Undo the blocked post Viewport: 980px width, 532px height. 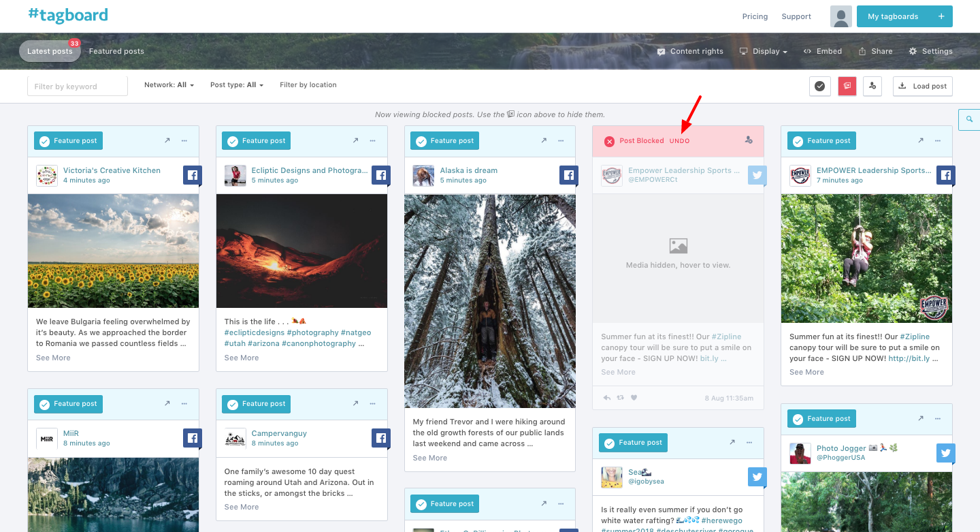pos(679,141)
